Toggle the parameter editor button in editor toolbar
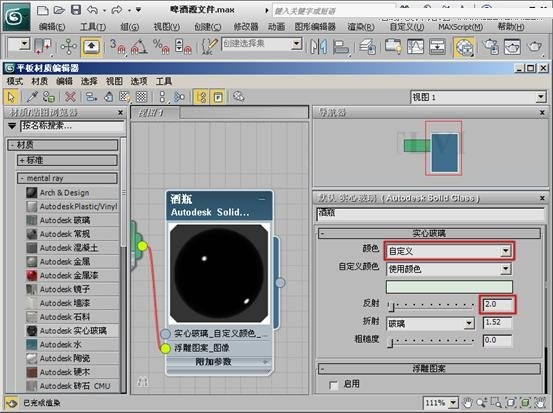The image size is (553, 413). (x=218, y=97)
